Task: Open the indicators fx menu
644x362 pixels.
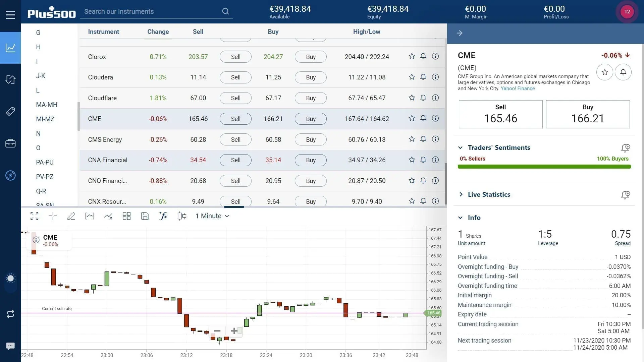Action: point(163,216)
